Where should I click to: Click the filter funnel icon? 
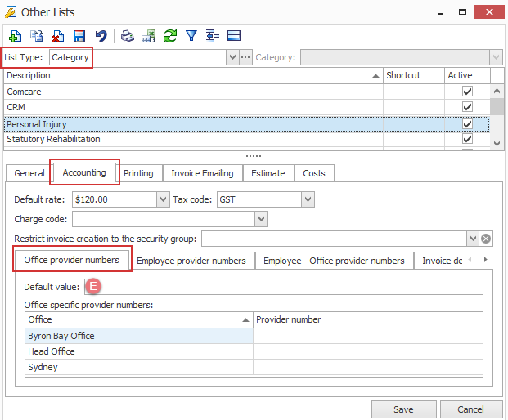tap(191, 36)
